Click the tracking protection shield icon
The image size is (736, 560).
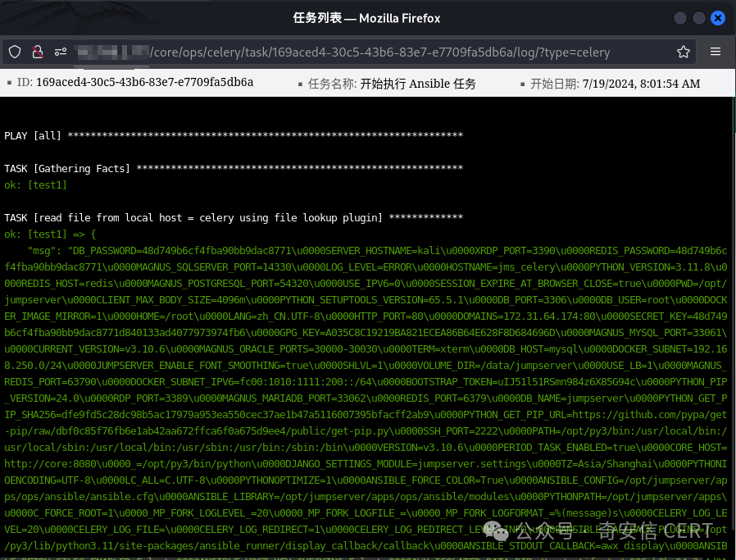(x=15, y=52)
